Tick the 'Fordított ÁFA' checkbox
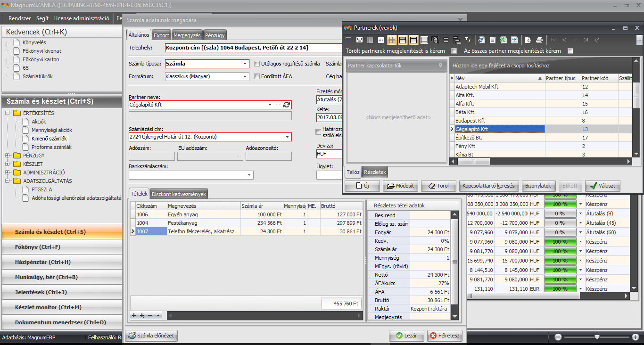The width and height of the screenshot is (644, 345). click(257, 76)
